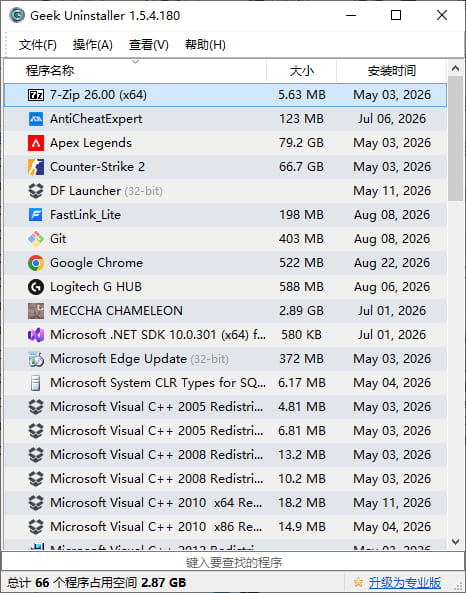Click the Aug 06, 2026 date cell
Viewport: 466px width, 593px height.
[392, 287]
